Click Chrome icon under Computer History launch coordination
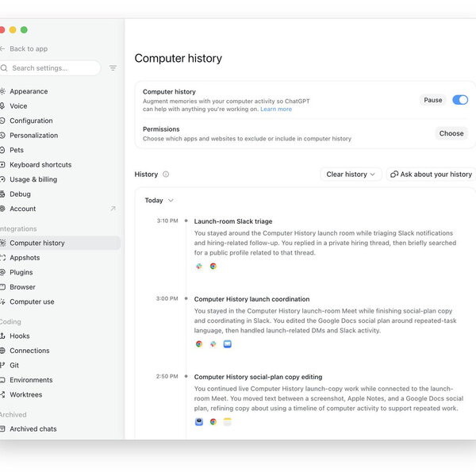 tap(199, 344)
